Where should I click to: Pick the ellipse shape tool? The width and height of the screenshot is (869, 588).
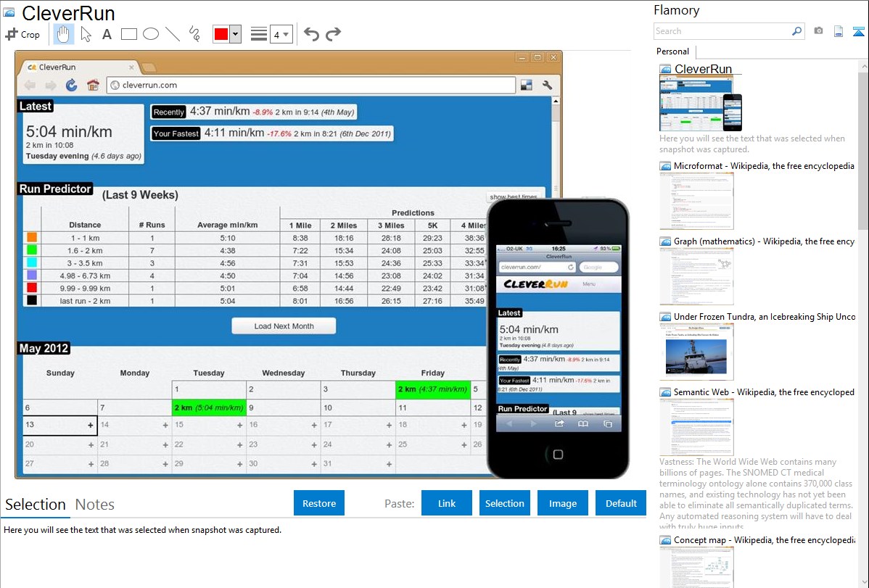pos(150,34)
